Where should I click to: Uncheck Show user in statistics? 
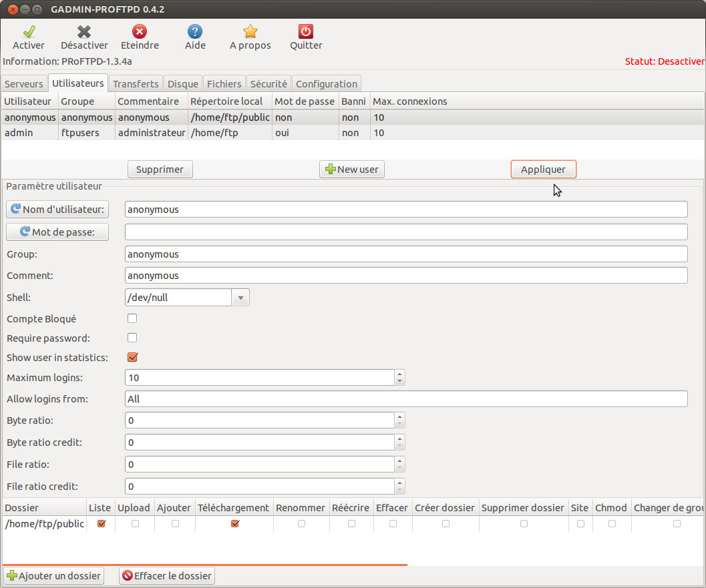click(132, 357)
